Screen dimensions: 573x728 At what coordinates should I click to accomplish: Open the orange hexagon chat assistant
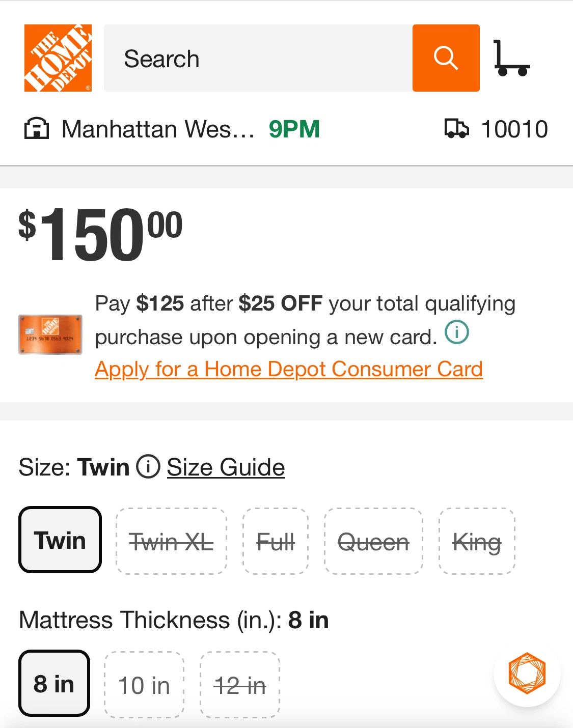coord(527,673)
